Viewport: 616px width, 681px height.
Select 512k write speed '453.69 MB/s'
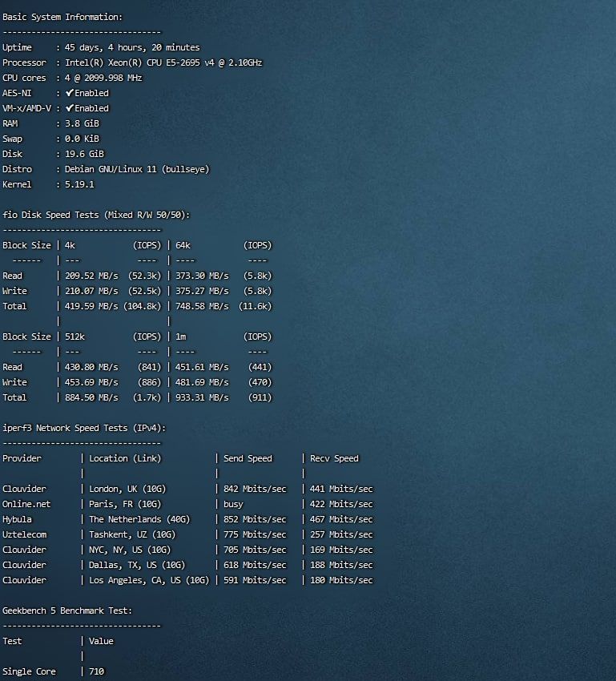pos(91,382)
